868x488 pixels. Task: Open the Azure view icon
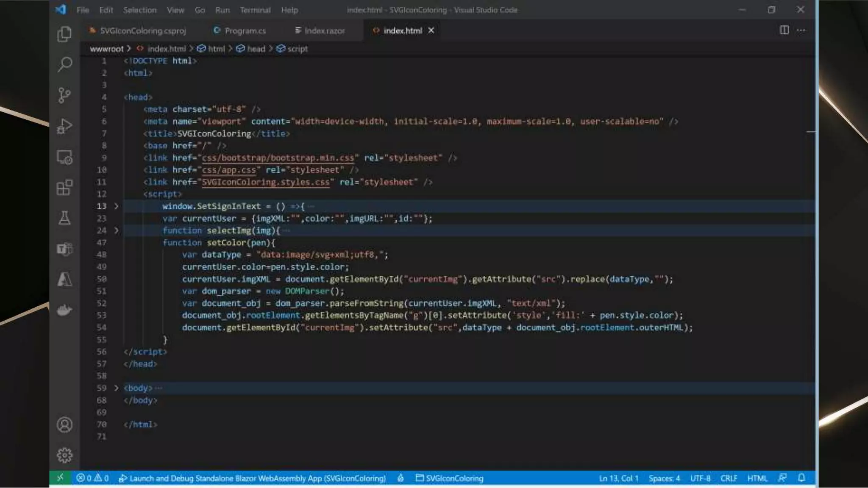[64, 280]
